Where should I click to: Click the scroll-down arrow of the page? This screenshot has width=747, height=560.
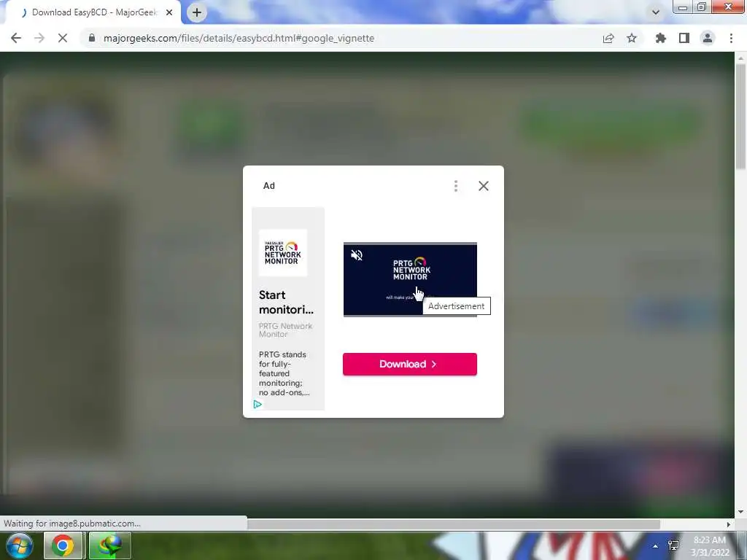[740, 513]
